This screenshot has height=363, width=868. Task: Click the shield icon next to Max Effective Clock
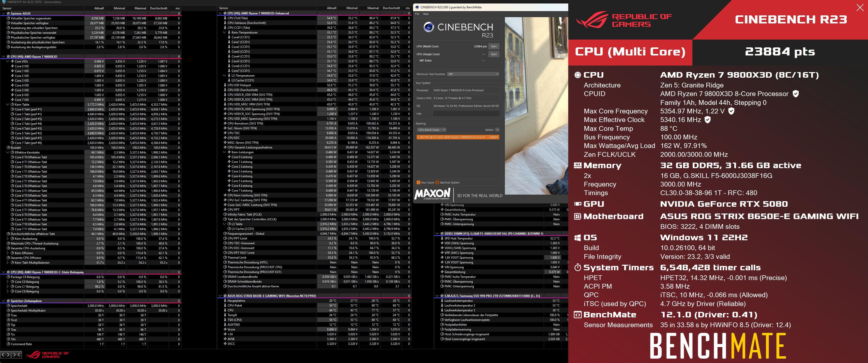click(x=708, y=120)
